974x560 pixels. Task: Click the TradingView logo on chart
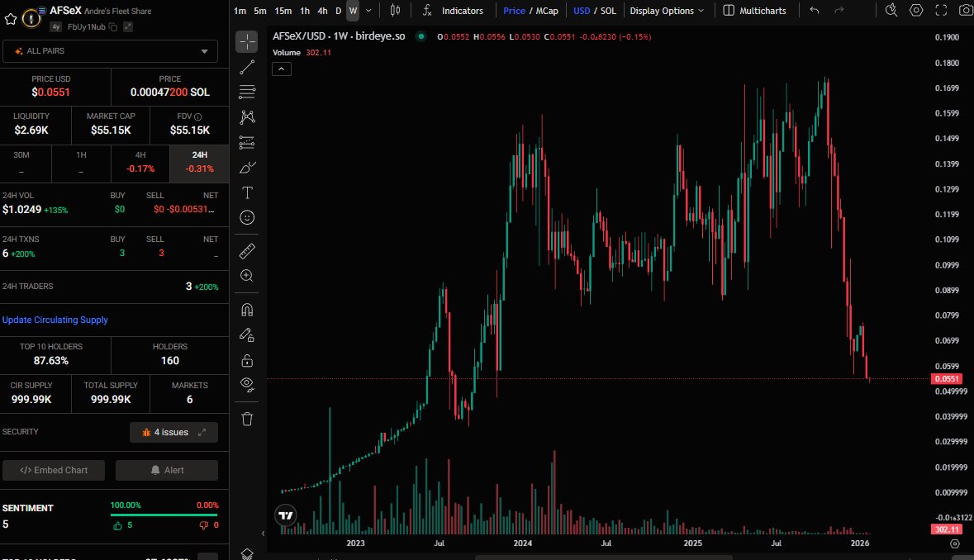[286, 515]
